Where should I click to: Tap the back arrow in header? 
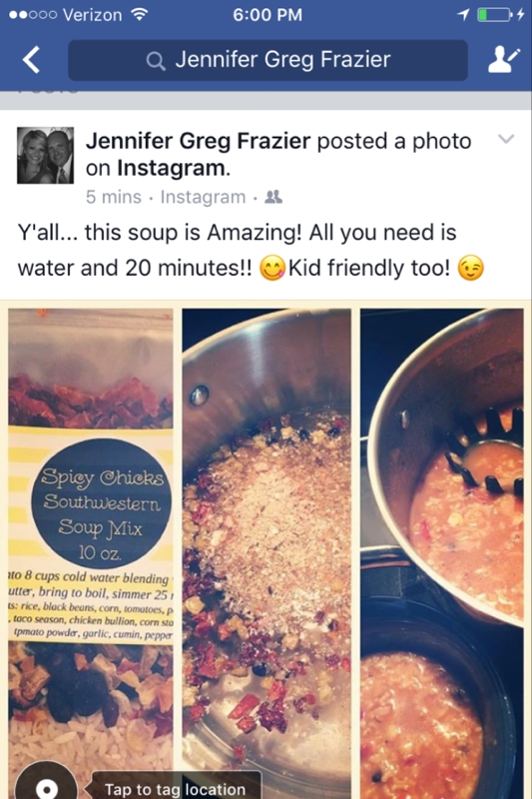pos(32,60)
